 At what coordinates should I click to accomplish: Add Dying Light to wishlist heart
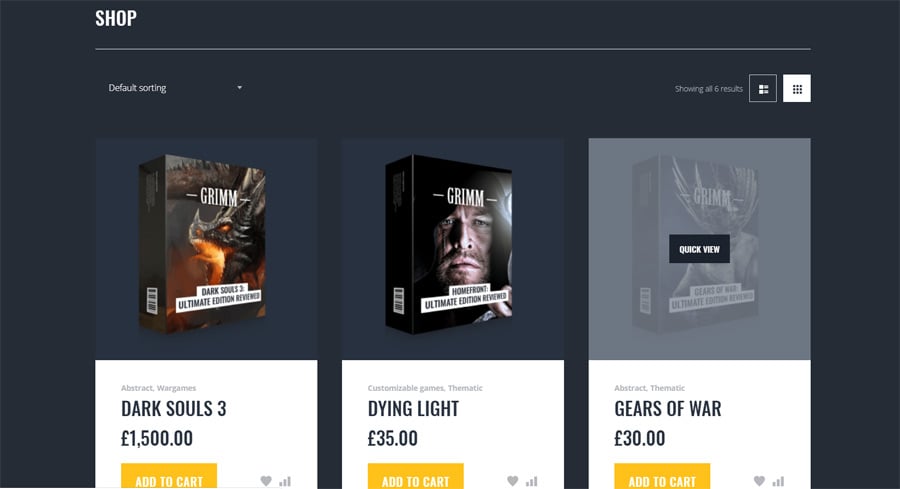click(513, 481)
